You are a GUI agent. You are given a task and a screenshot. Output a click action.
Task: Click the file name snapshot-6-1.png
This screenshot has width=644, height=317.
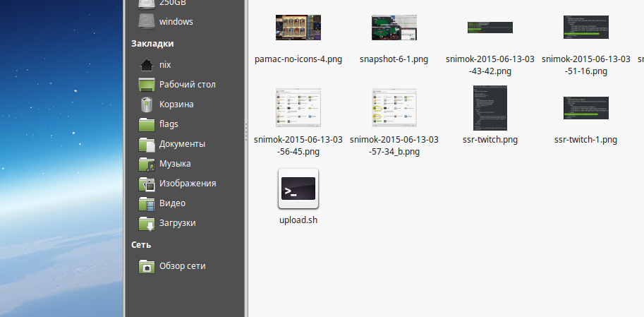pos(394,59)
